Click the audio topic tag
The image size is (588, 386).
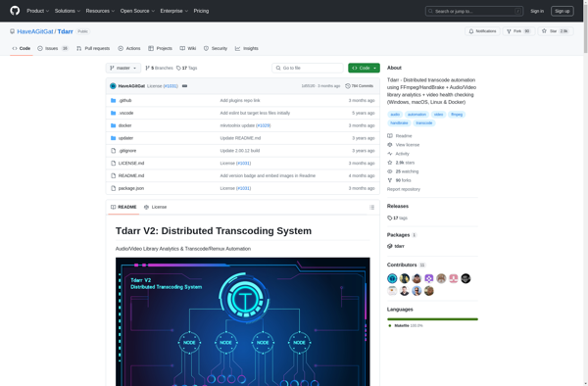tap(395, 115)
